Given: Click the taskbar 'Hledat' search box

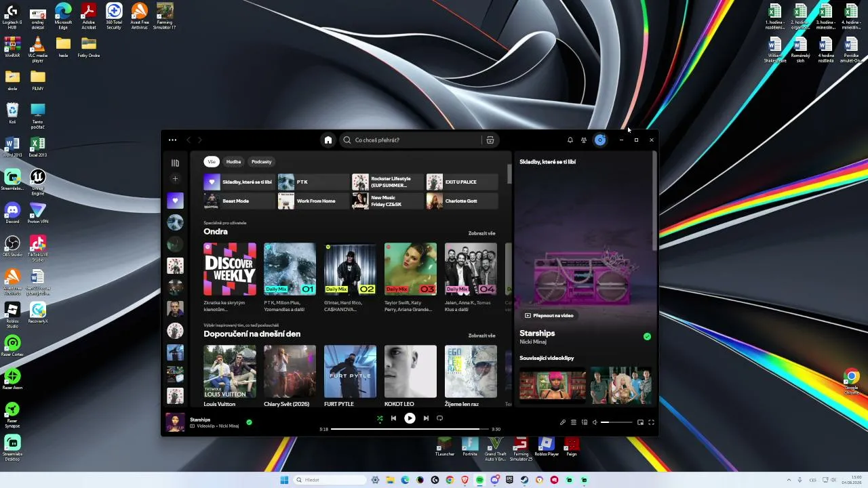Looking at the screenshot, I should 331,480.
